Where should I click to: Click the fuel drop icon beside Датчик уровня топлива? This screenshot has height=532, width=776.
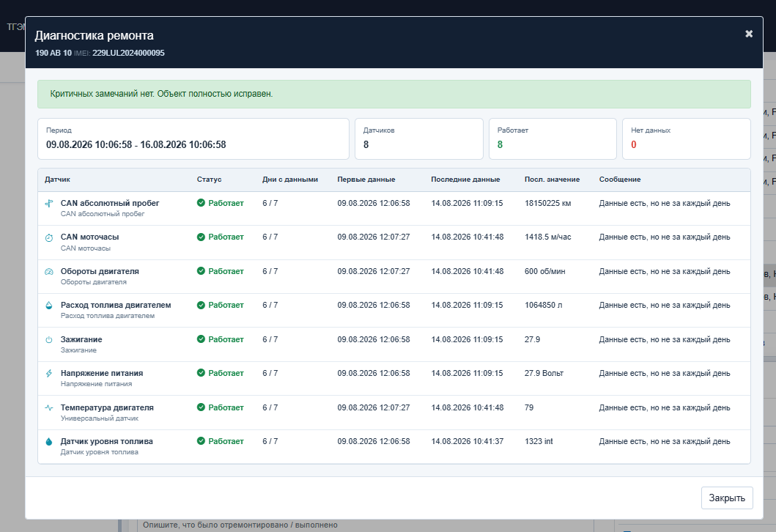48,441
